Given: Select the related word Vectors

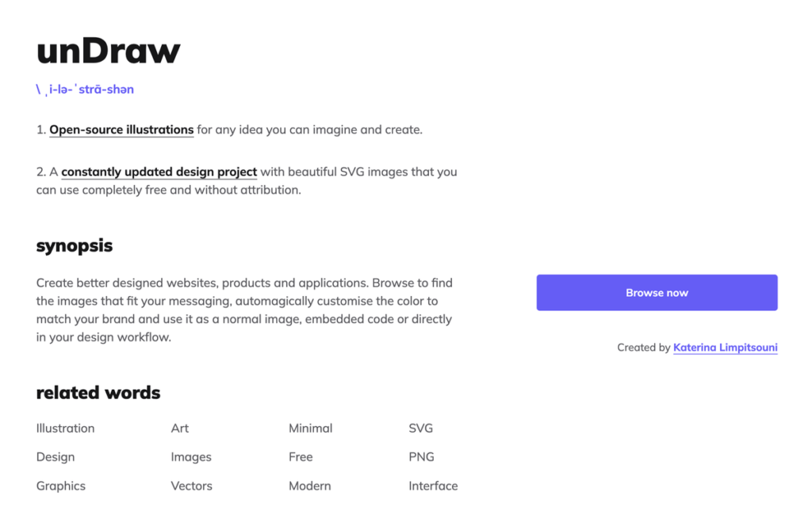Looking at the screenshot, I should point(192,486).
